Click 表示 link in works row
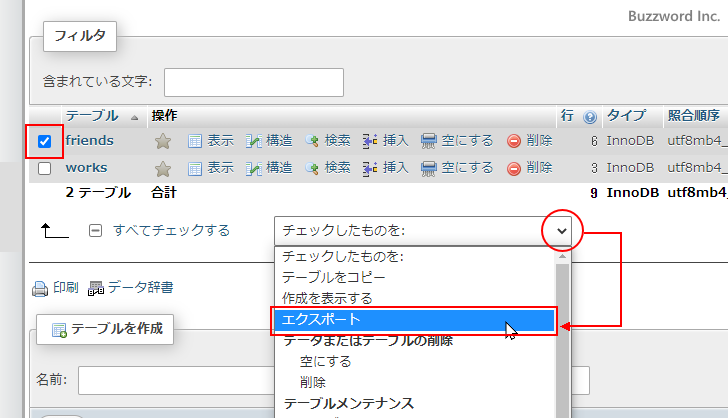This screenshot has width=728, height=418. point(221,167)
